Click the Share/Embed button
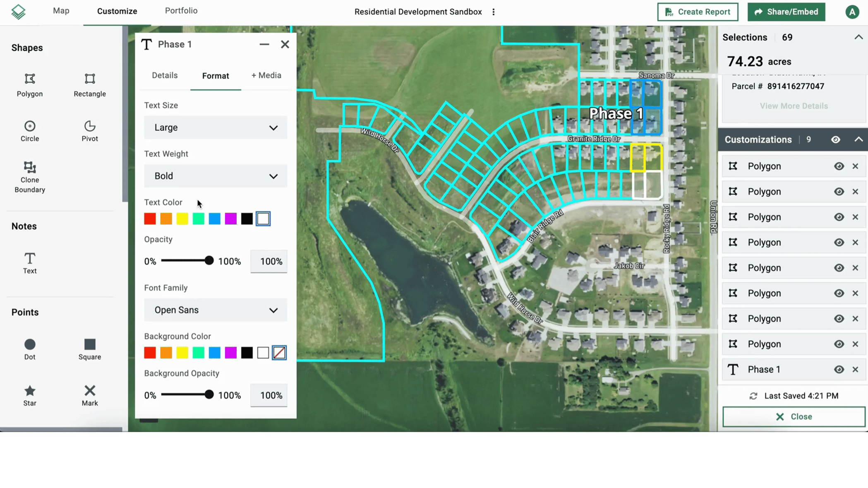The width and height of the screenshot is (868, 488). pyautogui.click(x=786, y=12)
